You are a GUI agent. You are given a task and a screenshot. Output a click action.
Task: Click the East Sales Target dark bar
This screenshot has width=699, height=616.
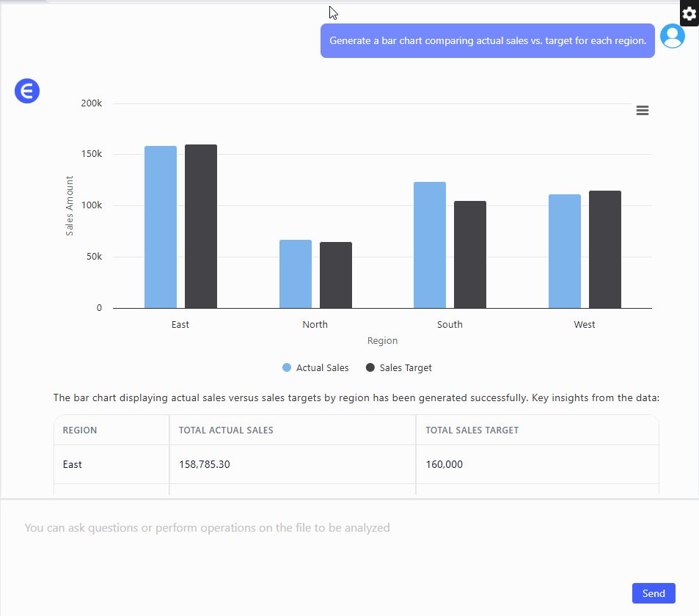coord(201,227)
